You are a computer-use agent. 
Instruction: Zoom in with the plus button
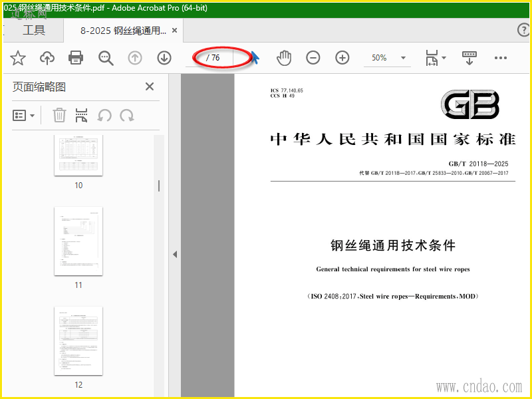[x=342, y=58]
